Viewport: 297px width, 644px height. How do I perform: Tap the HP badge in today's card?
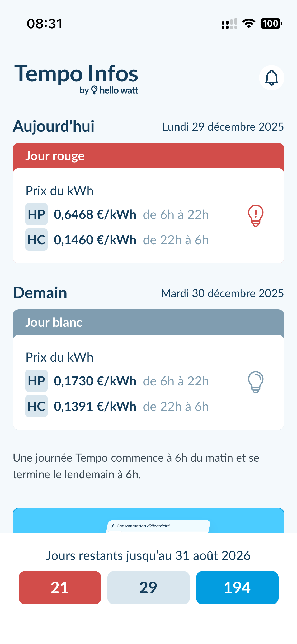[36, 214]
